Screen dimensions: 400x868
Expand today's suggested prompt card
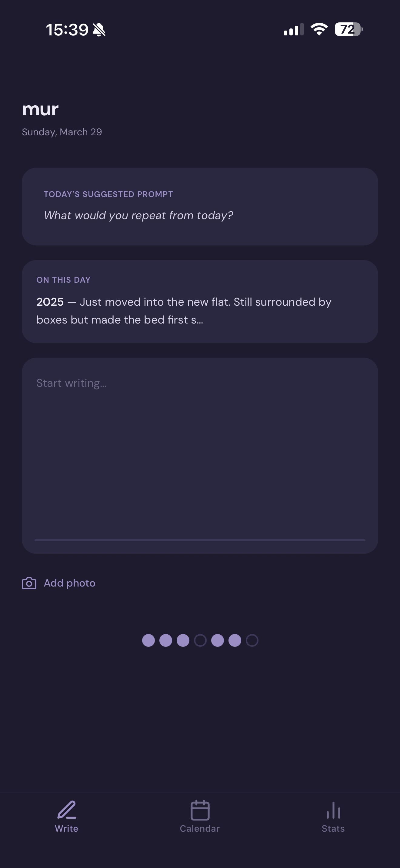pos(200,206)
